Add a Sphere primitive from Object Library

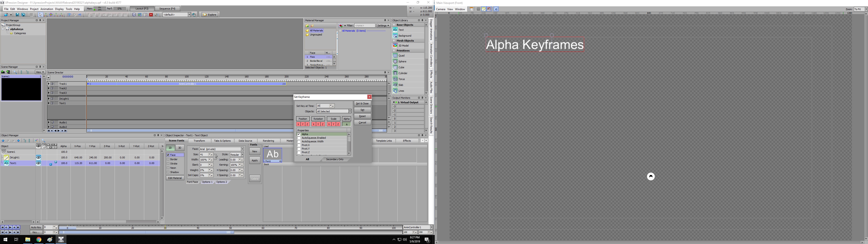click(x=402, y=61)
